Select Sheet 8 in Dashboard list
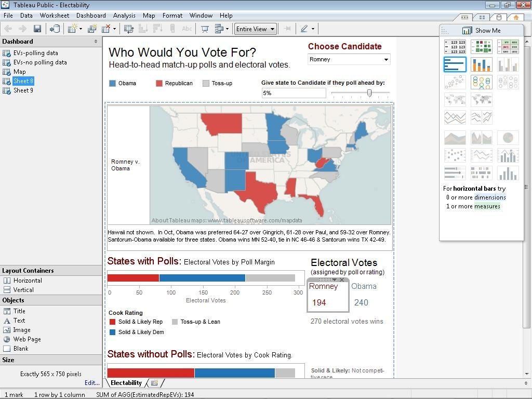 (x=23, y=81)
